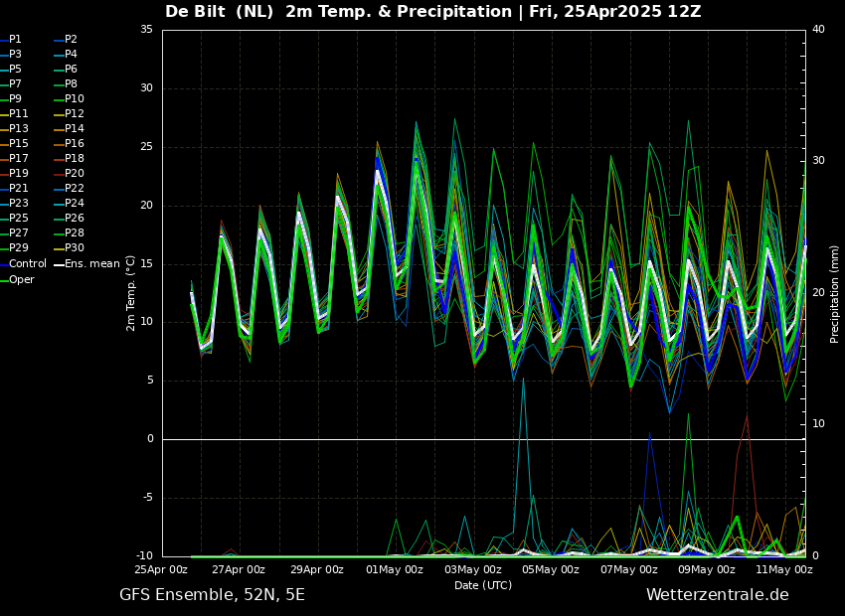Click the P1 legend entry
Screen dimensions: 845x616
click(x=15, y=40)
